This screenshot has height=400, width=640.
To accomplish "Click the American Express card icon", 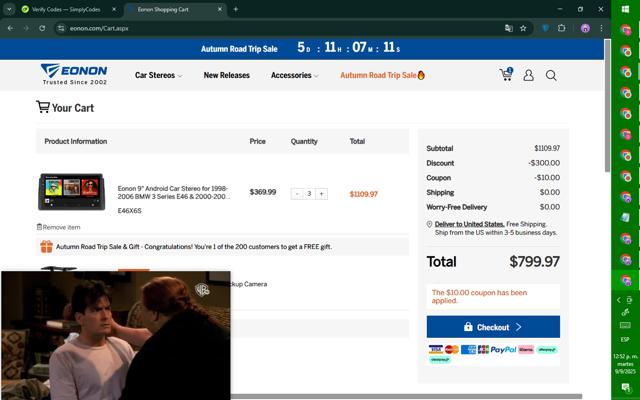I will point(468,349).
